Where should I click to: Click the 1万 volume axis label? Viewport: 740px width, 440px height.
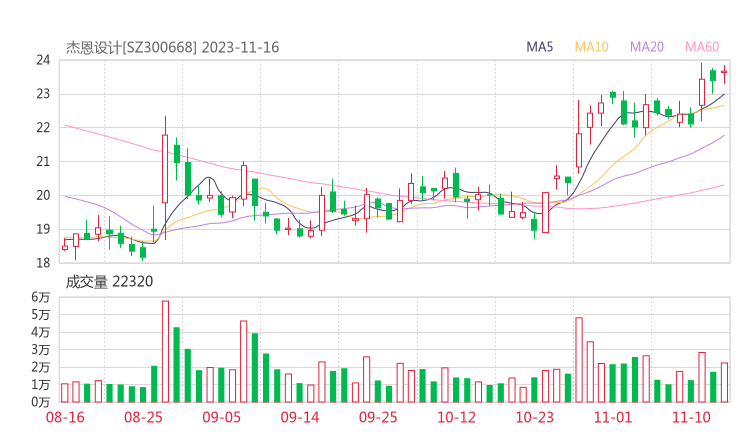point(41,385)
